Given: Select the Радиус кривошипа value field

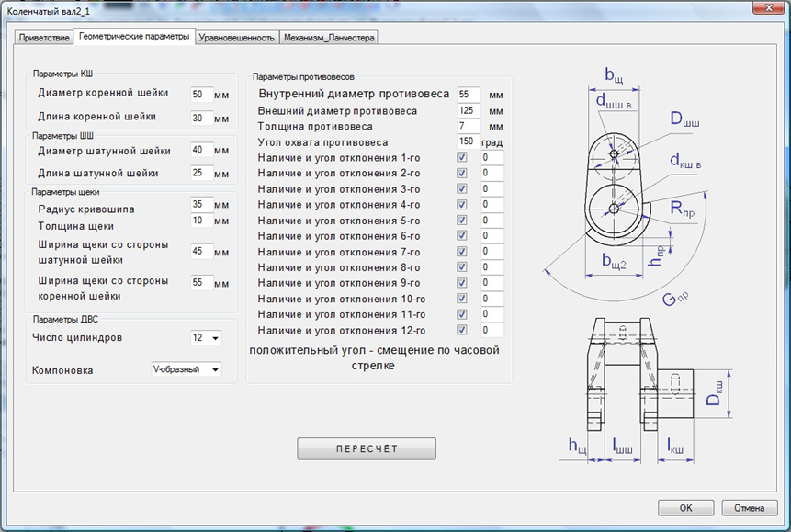Looking at the screenshot, I should [202, 204].
